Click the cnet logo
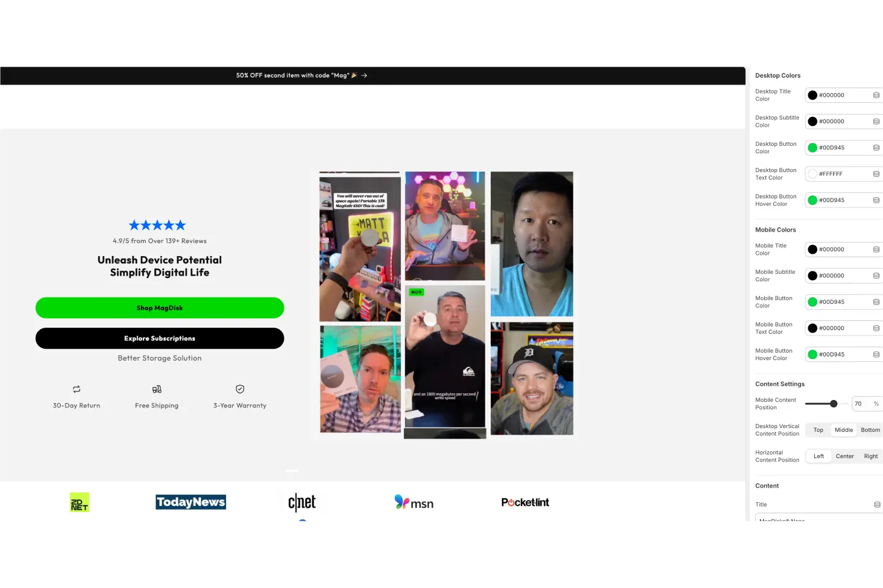 point(302,502)
